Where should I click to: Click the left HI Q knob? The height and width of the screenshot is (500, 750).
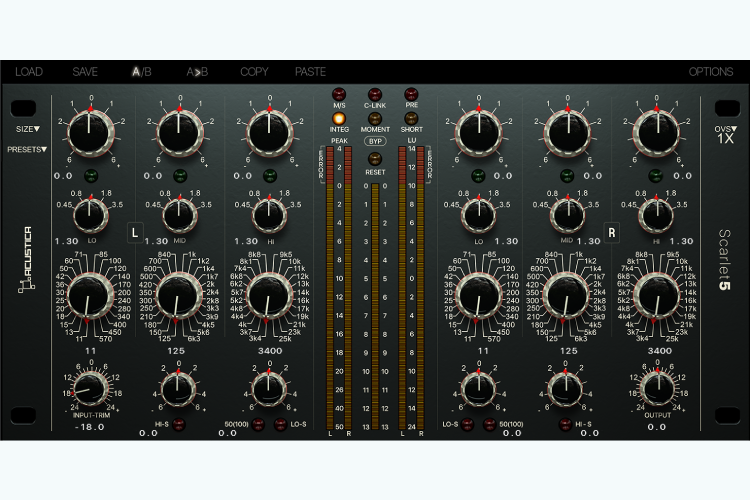click(x=269, y=215)
